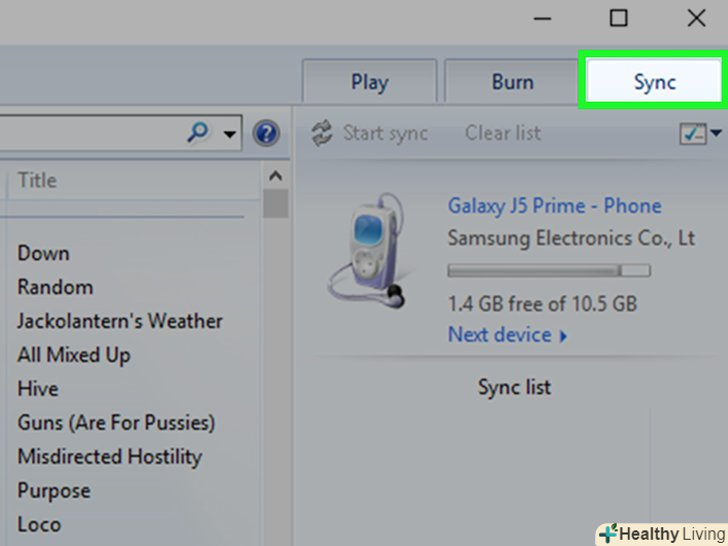Click the library scrollbar thumb
Screen dimensions: 728x546
coord(275,203)
